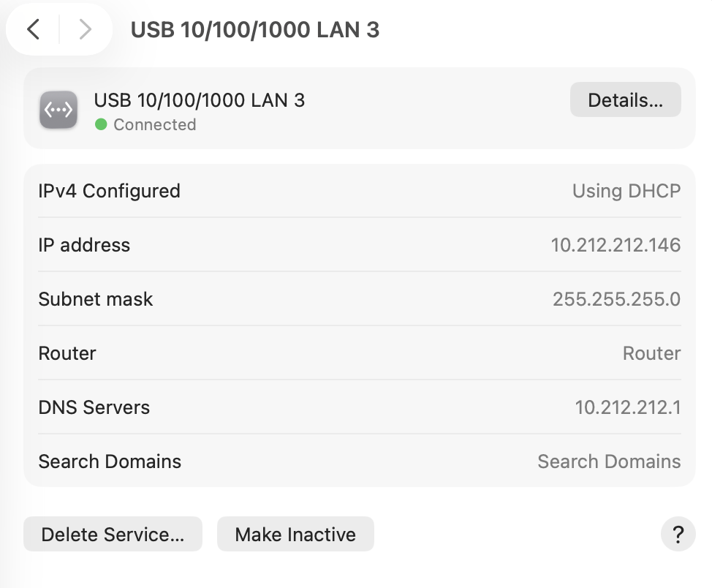Click the Ethernet adapter icon
This screenshot has height=588, width=712.
[x=58, y=110]
